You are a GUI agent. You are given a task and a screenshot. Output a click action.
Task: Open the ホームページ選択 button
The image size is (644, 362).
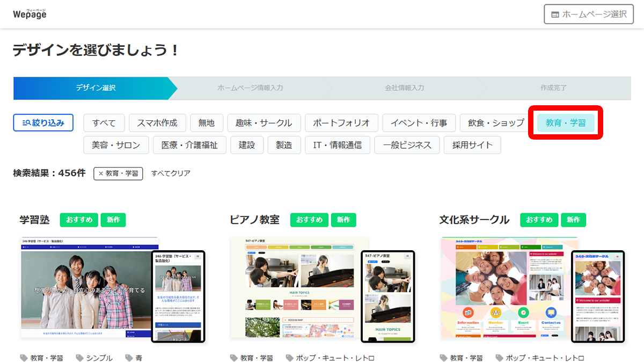588,15
